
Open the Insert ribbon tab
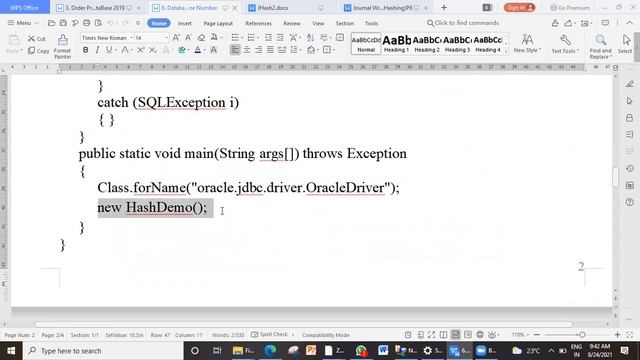(184, 24)
